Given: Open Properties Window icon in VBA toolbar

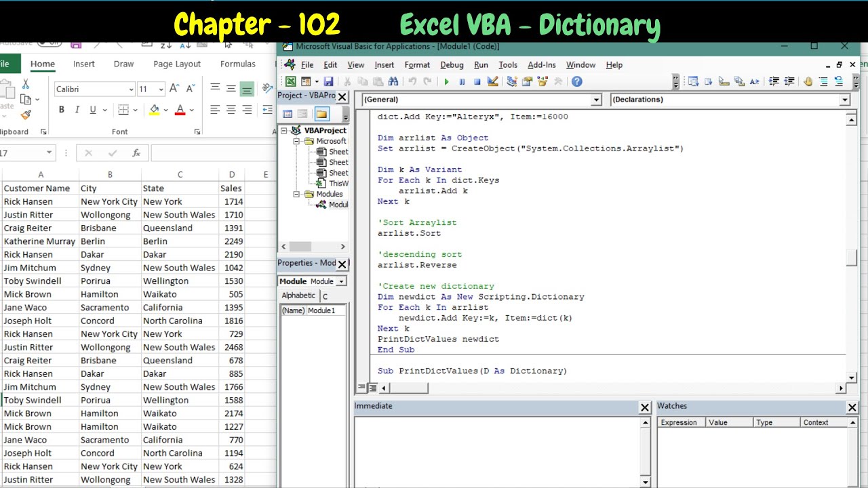Looking at the screenshot, I should pyautogui.click(x=527, y=81).
